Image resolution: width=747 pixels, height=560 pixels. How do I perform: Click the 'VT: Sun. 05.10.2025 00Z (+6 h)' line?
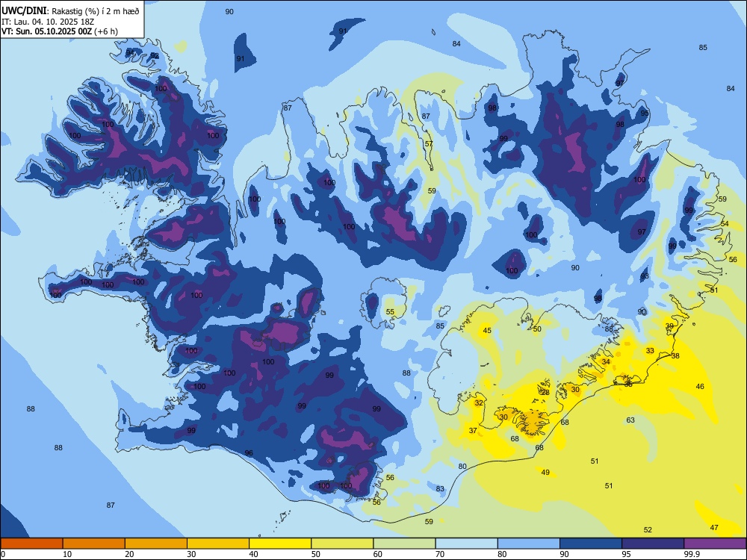(60, 31)
